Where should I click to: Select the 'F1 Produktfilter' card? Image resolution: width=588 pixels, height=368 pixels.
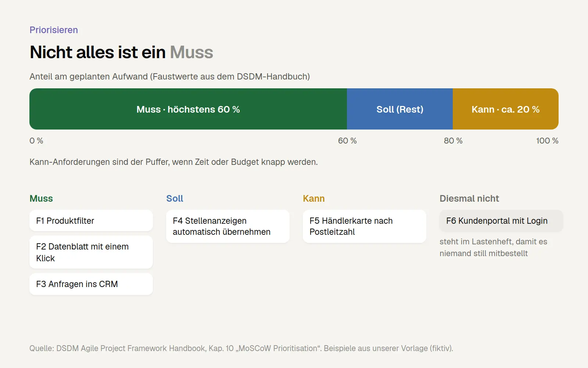click(x=91, y=220)
